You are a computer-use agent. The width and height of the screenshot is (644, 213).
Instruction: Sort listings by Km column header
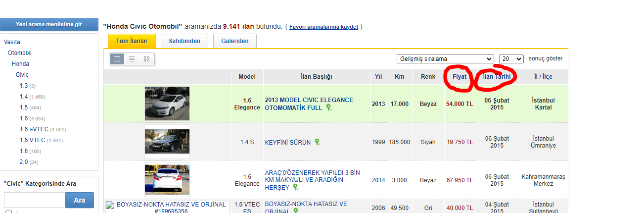399,77
